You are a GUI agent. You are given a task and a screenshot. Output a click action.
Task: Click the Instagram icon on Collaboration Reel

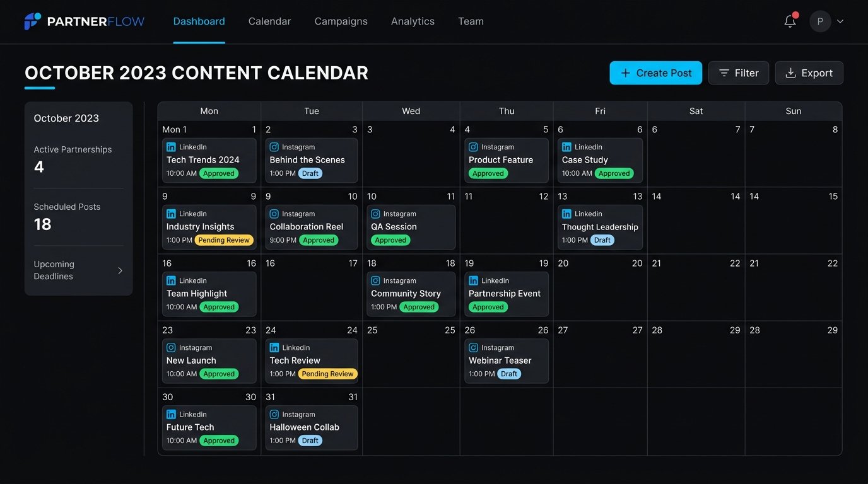coord(274,214)
